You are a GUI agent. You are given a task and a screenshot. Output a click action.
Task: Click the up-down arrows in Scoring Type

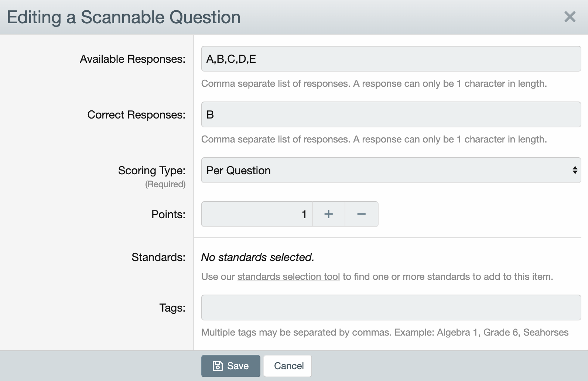click(x=575, y=170)
